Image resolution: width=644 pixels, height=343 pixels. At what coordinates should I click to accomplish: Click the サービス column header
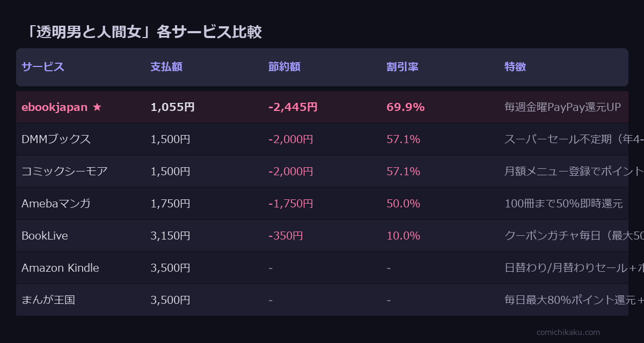pyautogui.click(x=43, y=67)
